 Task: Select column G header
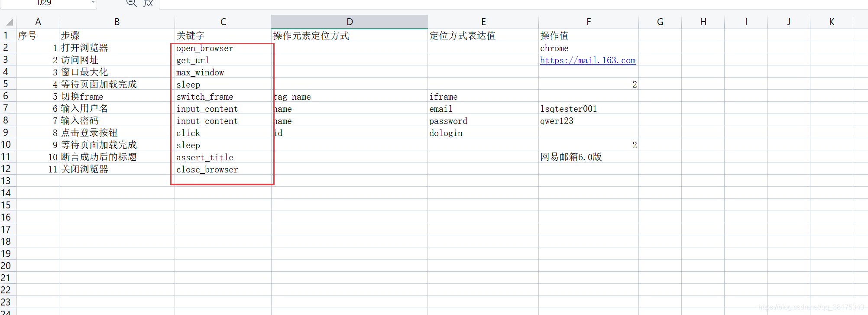click(660, 22)
